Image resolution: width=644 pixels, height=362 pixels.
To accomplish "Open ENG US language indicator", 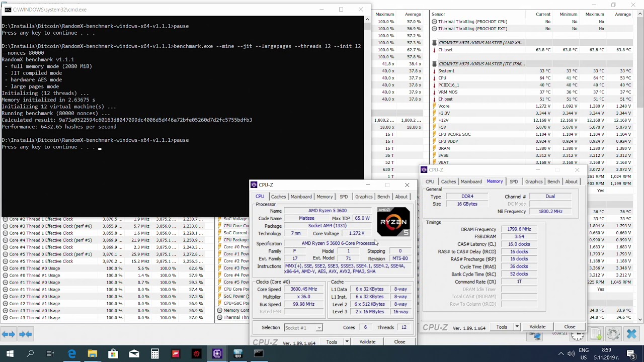I will [584, 354].
